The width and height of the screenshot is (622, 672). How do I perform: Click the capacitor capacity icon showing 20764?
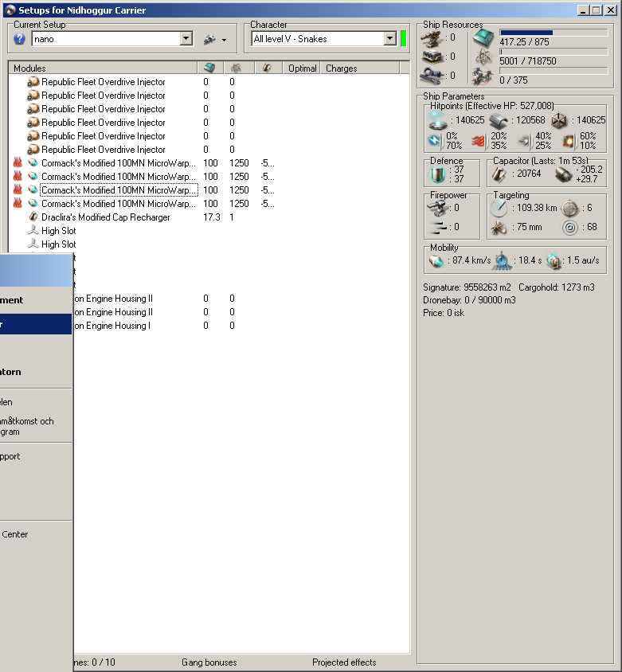[499, 174]
